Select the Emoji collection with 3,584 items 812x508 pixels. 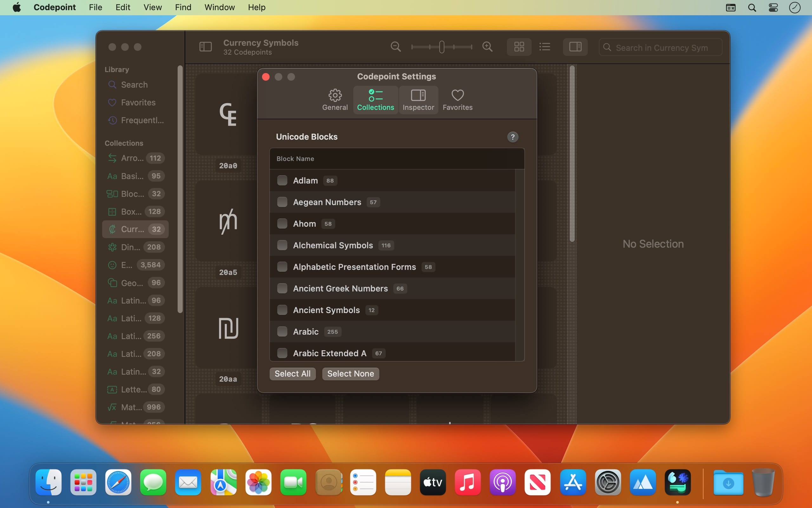(135, 265)
